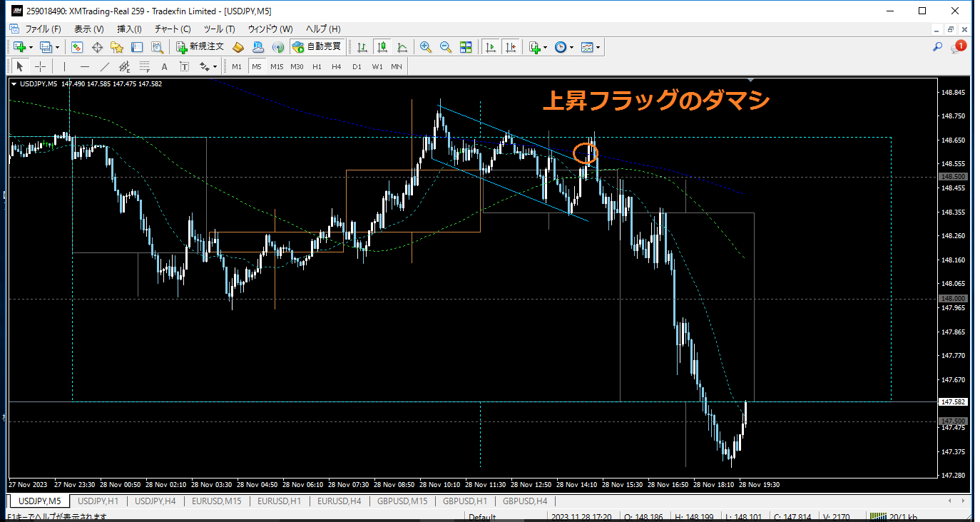The image size is (980, 522).
Task: Switch to the EURUSD,H1 chart tab
Action: 279,501
